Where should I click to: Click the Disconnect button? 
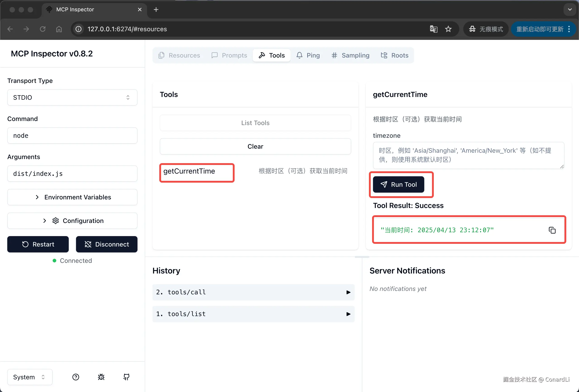pos(107,244)
